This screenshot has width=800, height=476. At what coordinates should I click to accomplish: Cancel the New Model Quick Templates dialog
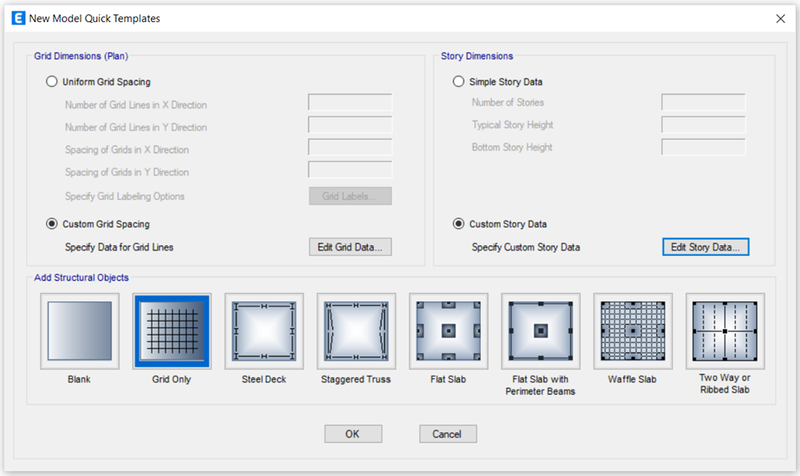(x=447, y=434)
